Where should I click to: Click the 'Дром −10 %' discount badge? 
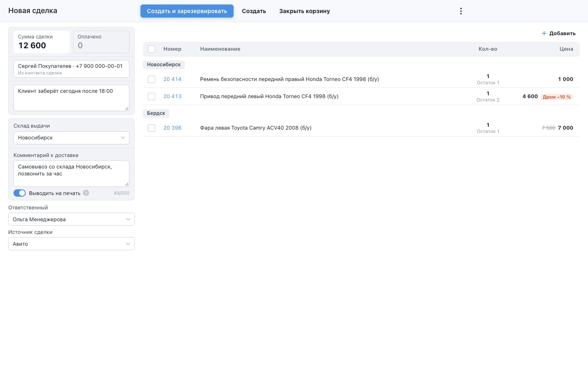[x=557, y=97]
